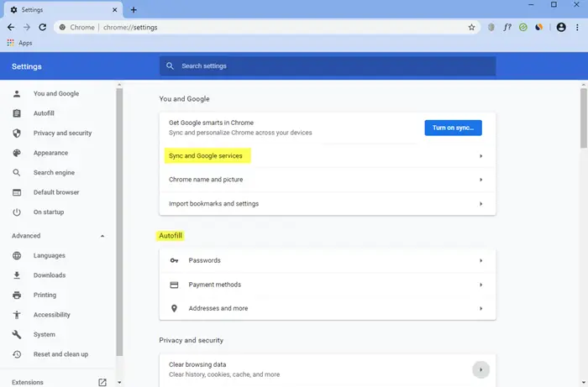Reload the page using the refresh icon

(43, 28)
